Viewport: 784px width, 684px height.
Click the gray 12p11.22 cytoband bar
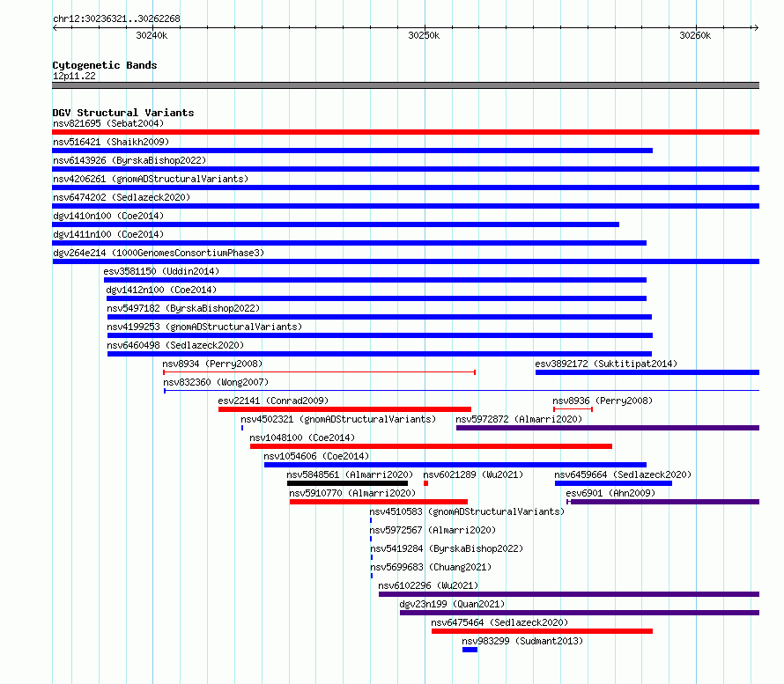pyautogui.click(x=405, y=85)
